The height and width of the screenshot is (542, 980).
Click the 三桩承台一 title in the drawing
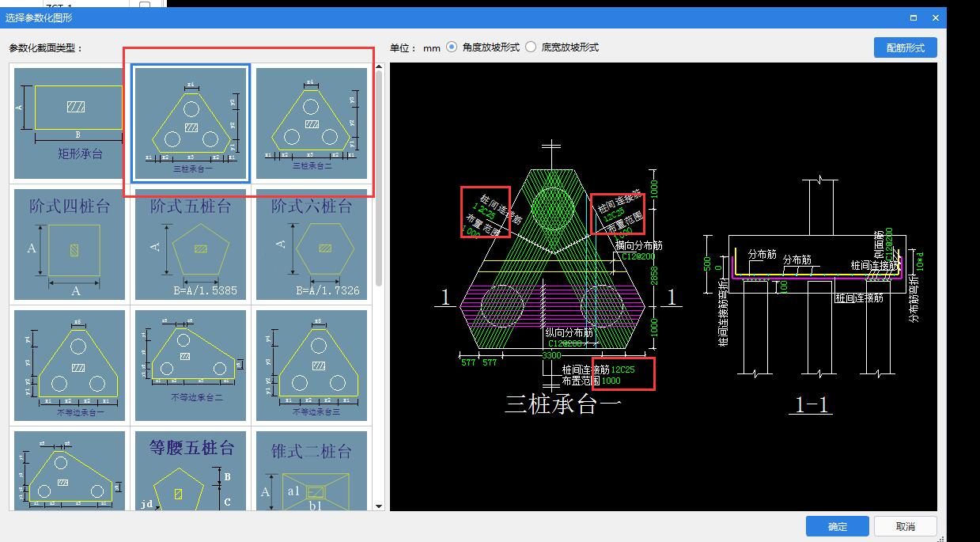(563, 404)
